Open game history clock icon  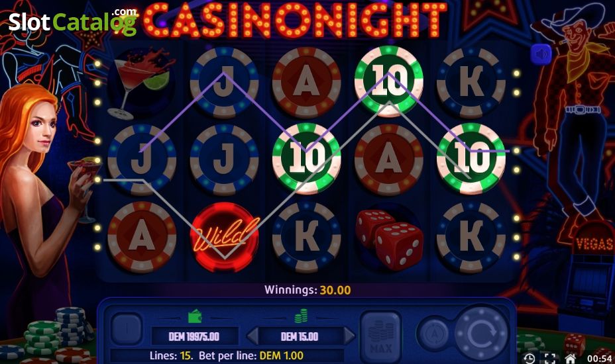pyautogui.click(x=529, y=358)
